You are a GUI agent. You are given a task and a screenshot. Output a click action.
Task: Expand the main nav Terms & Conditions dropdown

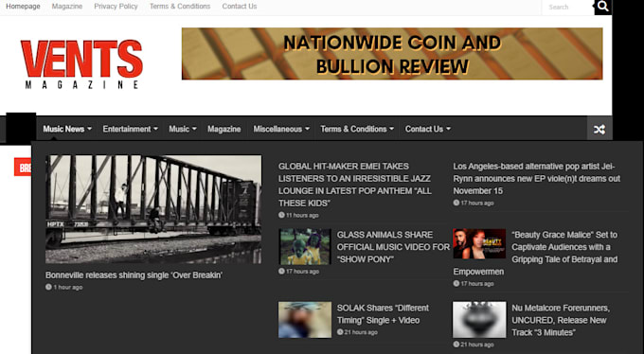point(357,129)
